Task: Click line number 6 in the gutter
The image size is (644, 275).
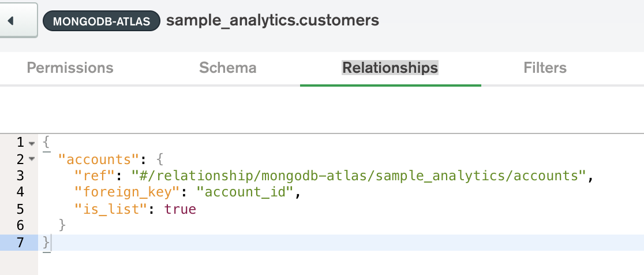Action: [20, 225]
